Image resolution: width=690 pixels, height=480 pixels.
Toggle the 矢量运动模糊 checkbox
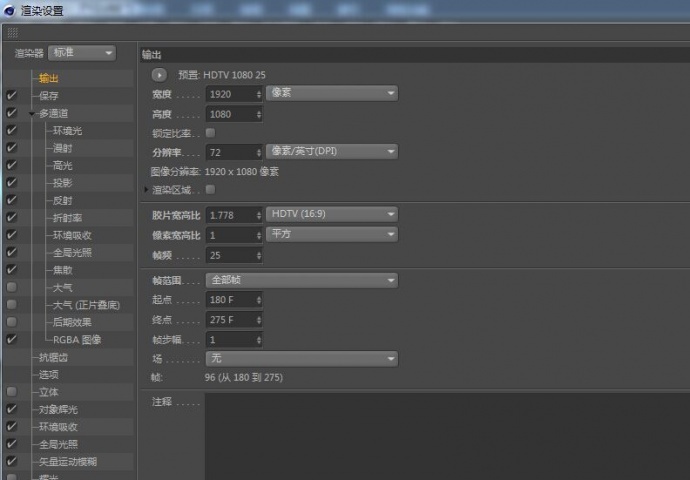tap(11, 462)
